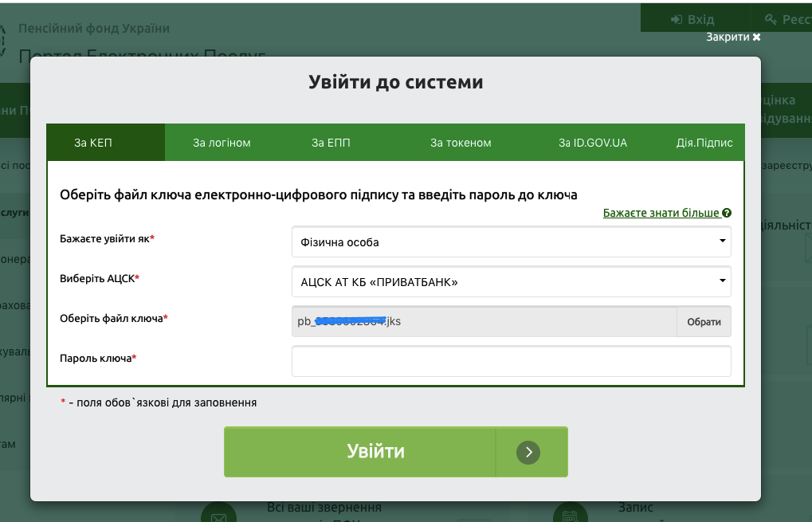Expand the Бажаєте увійти як selector arrow
Image resolution: width=812 pixels, height=522 pixels.
721,241
